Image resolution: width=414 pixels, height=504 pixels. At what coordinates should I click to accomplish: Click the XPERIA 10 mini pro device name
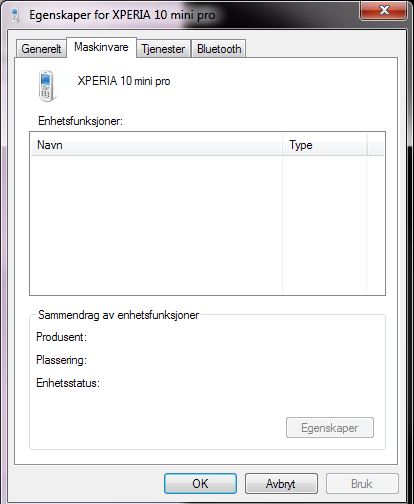pos(124,81)
